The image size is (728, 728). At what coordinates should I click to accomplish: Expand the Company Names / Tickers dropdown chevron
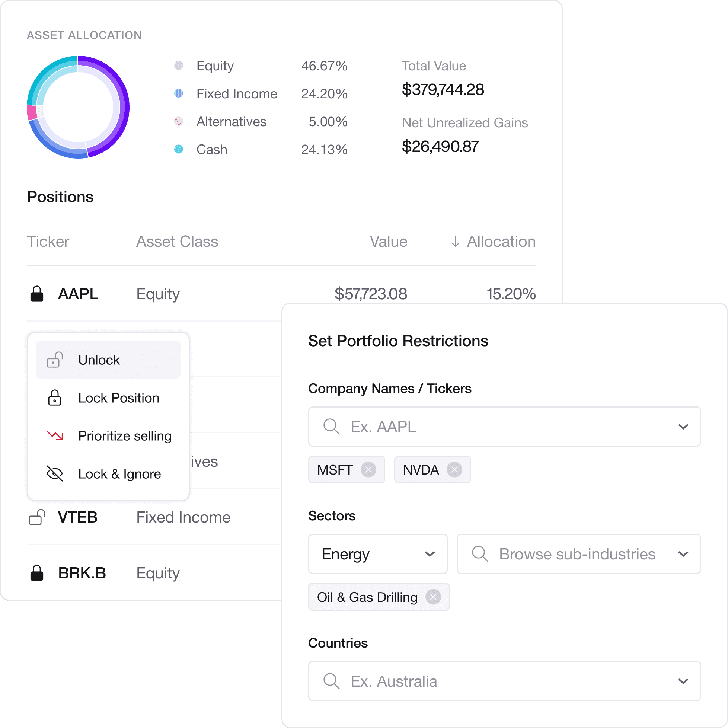coord(683,427)
